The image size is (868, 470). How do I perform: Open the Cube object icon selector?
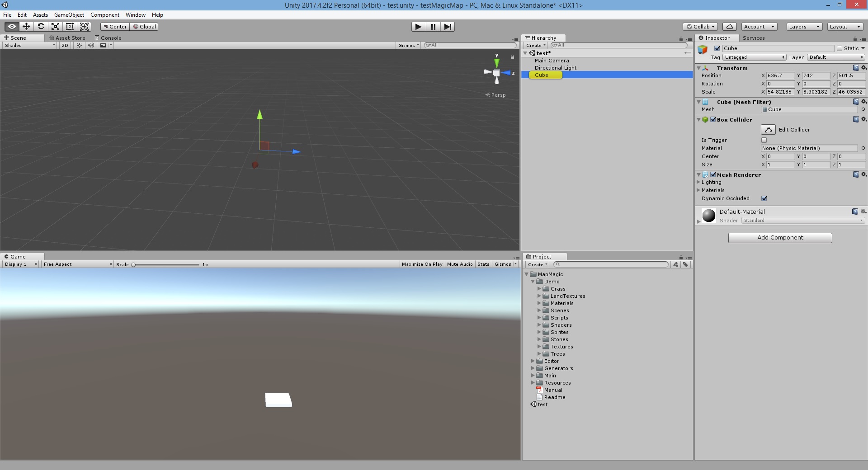click(x=703, y=49)
